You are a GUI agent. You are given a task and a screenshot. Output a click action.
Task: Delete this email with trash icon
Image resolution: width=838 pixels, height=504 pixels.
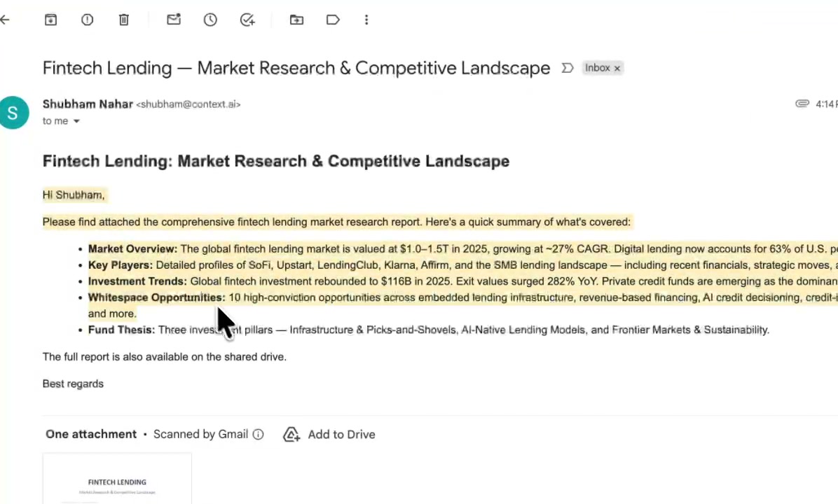pyautogui.click(x=123, y=20)
